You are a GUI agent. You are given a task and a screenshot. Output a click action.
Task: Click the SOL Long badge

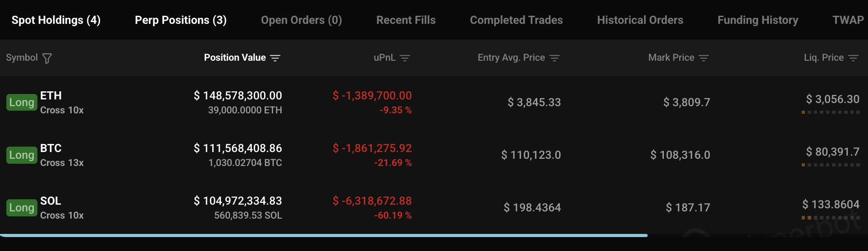pyautogui.click(x=22, y=208)
